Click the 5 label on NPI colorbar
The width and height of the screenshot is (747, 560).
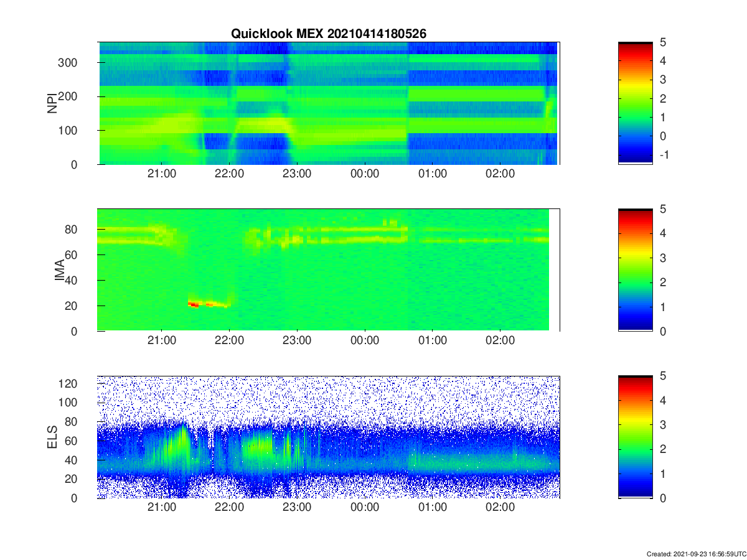click(664, 42)
